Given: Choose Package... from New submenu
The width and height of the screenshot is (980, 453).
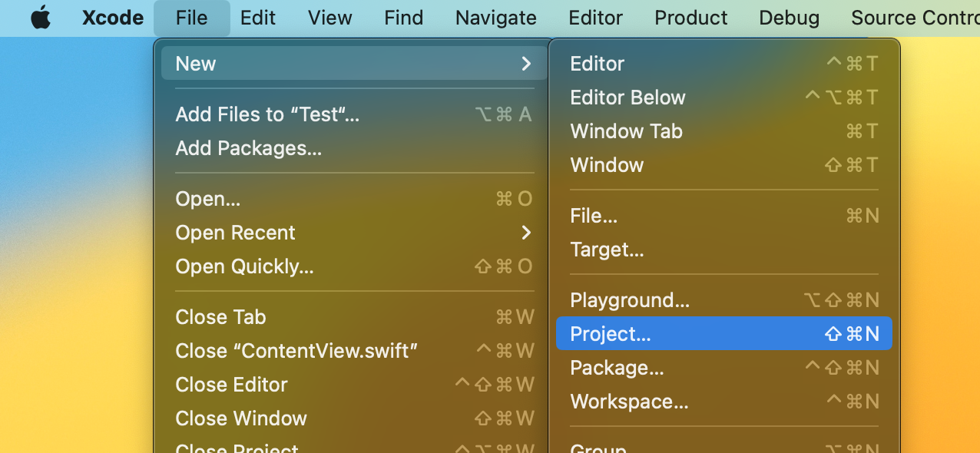Looking at the screenshot, I should [617, 368].
